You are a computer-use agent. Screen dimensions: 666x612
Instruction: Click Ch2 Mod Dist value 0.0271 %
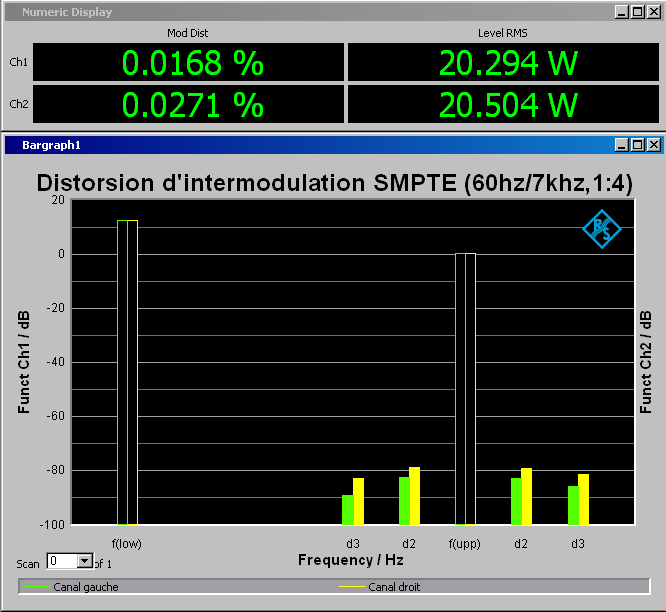(x=189, y=104)
